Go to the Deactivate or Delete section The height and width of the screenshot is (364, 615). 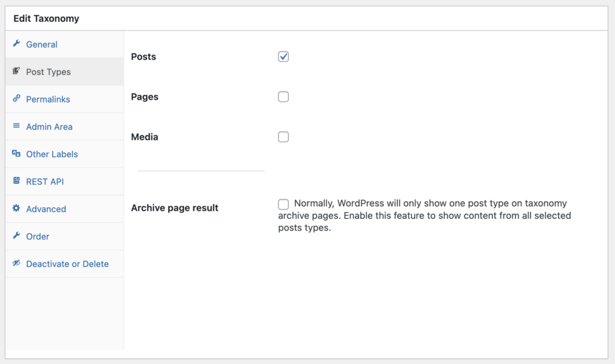[x=67, y=264]
